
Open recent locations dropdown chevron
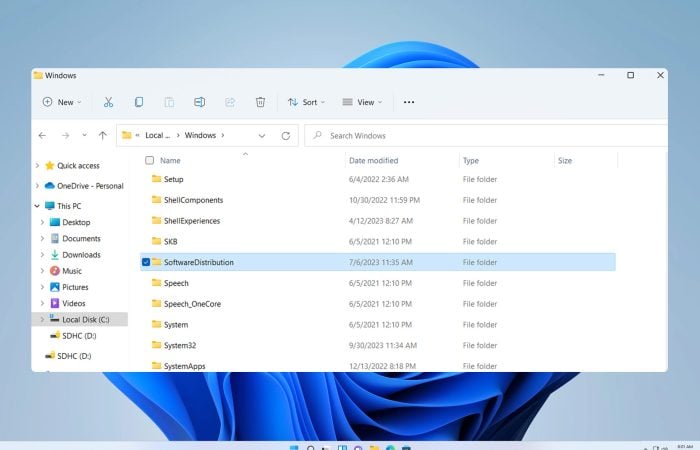point(84,135)
